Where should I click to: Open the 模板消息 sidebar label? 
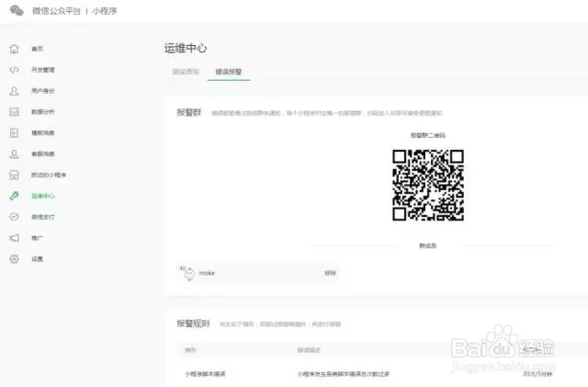(43, 133)
